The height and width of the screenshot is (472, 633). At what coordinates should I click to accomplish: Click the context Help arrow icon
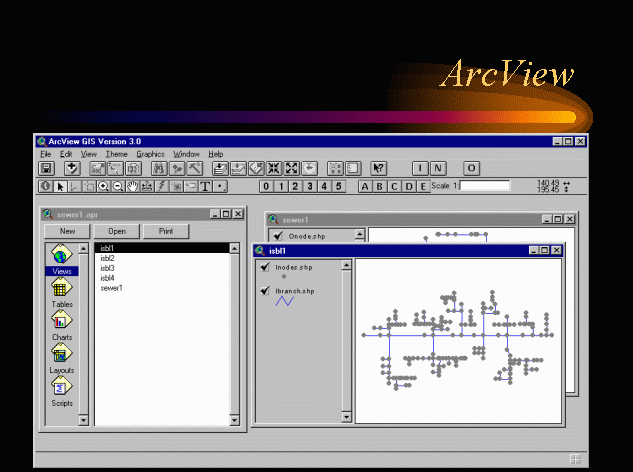(x=379, y=169)
